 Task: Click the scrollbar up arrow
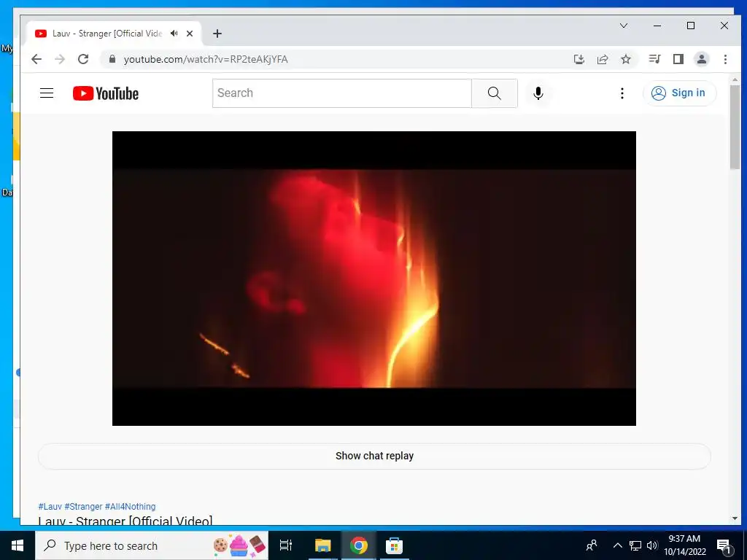735,79
